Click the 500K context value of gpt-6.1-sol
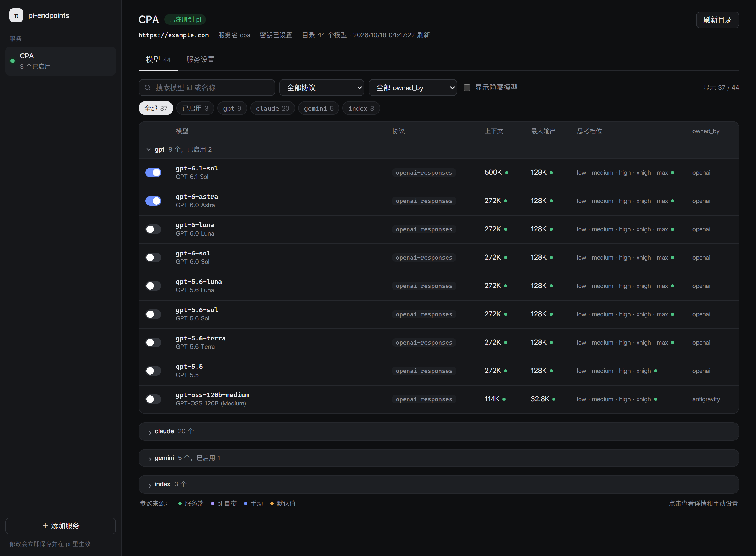The image size is (756, 556). click(x=493, y=172)
